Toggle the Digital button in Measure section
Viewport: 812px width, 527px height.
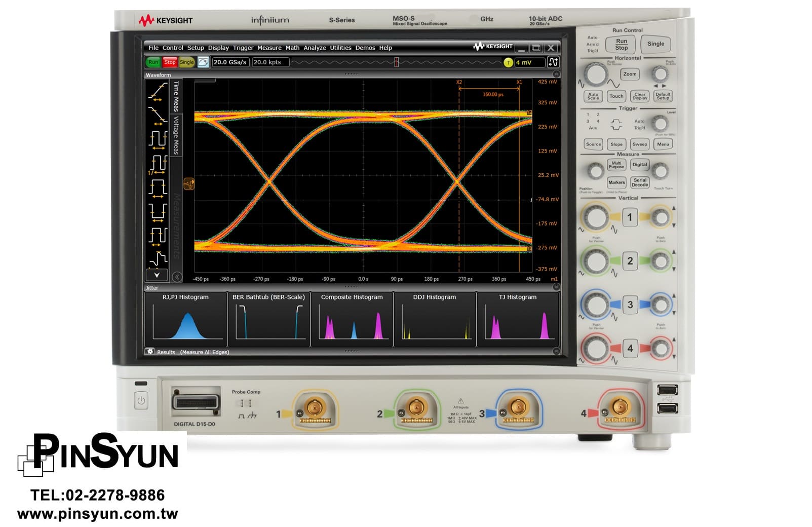[x=640, y=165]
